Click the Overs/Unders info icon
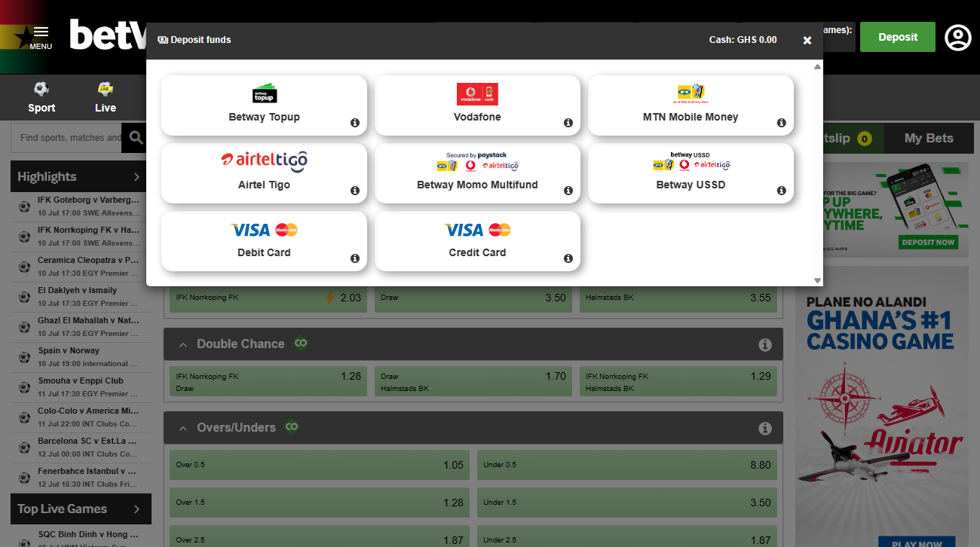 (765, 428)
